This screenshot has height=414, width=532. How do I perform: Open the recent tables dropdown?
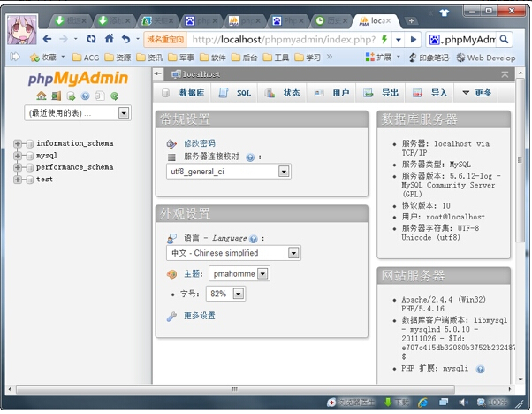click(78, 112)
